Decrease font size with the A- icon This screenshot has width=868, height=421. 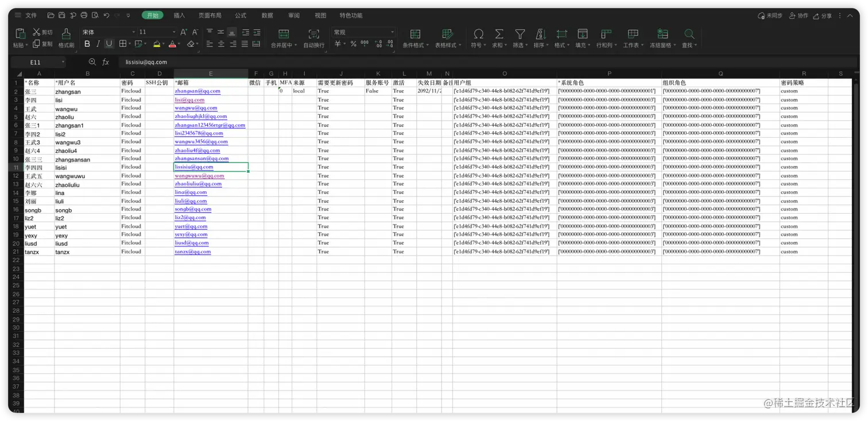(195, 32)
